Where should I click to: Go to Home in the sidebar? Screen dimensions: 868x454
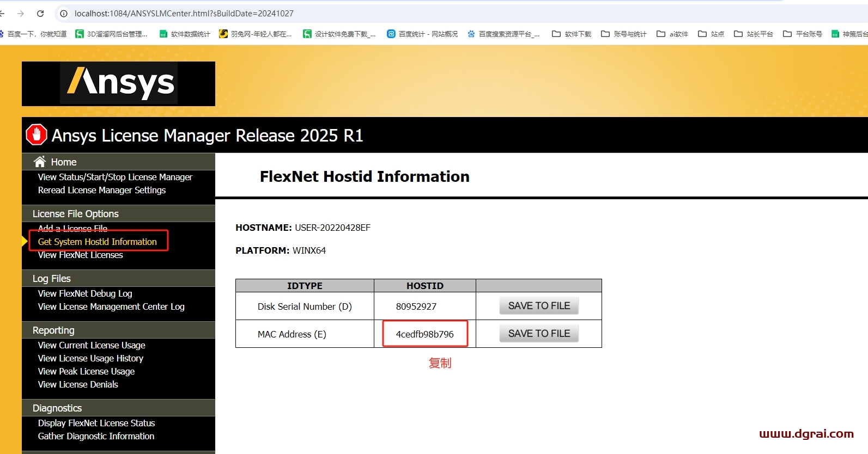(x=64, y=162)
